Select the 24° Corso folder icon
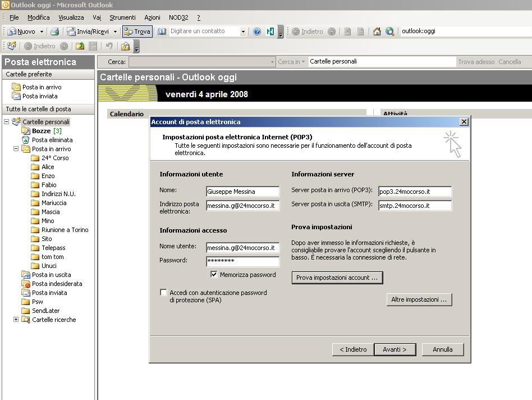This screenshot has width=532, height=400. click(x=35, y=158)
